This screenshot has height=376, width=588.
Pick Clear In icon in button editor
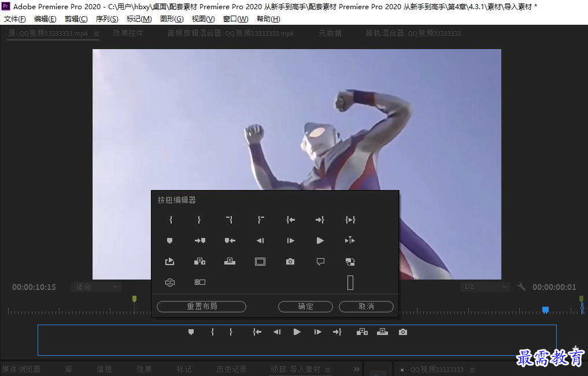coord(229,220)
